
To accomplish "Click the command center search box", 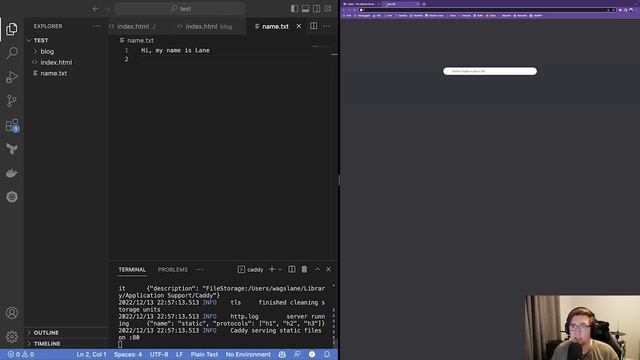I will [x=180, y=9].
